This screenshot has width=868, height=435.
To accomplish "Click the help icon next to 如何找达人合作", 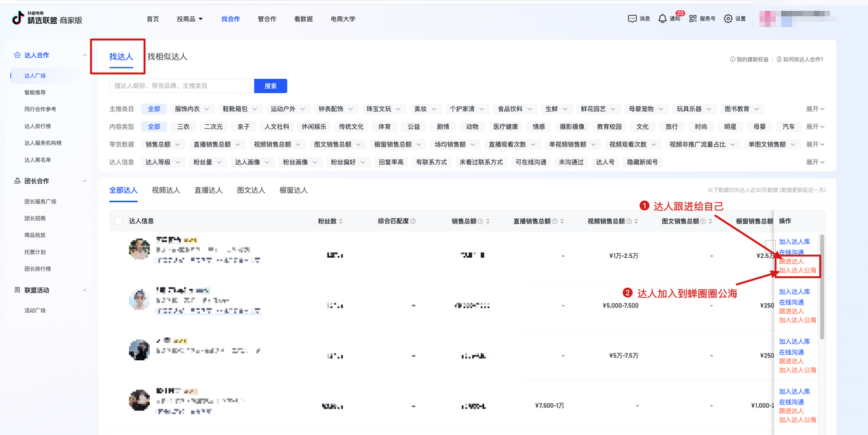I will pos(779,59).
